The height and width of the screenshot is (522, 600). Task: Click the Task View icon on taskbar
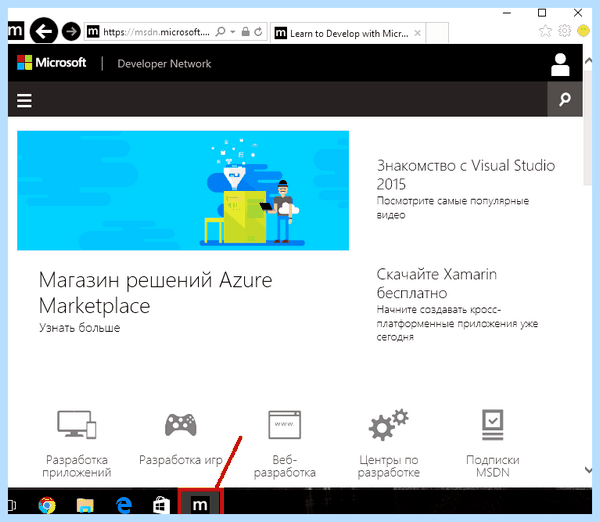click(12, 505)
